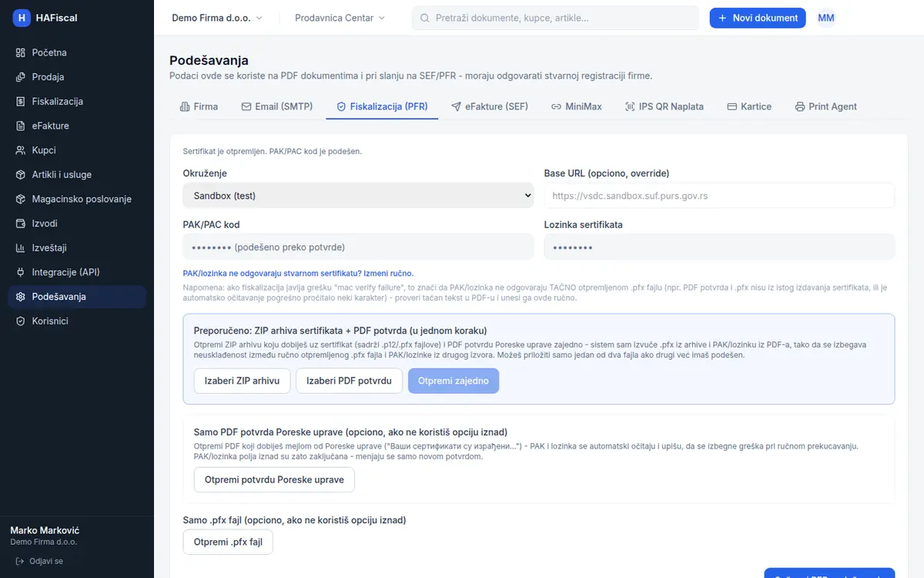Click the Izvodi statement icon
The height and width of the screenshot is (578, 924).
coord(21,223)
